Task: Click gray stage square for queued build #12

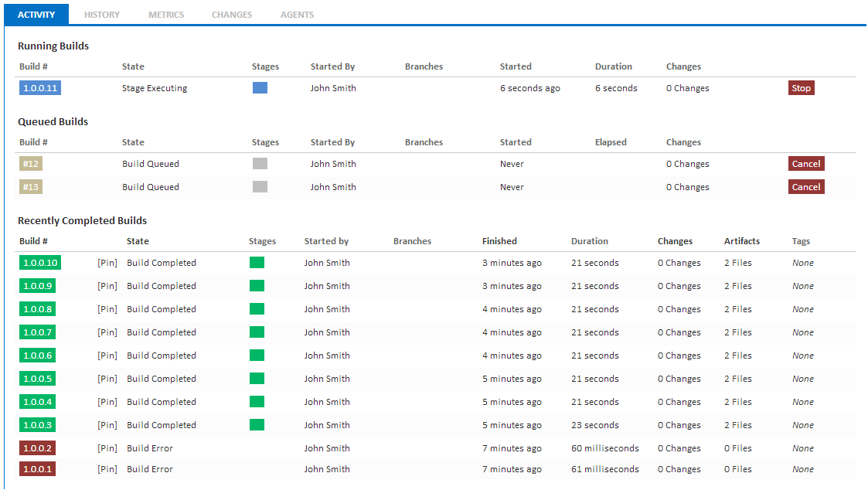Action: point(260,163)
